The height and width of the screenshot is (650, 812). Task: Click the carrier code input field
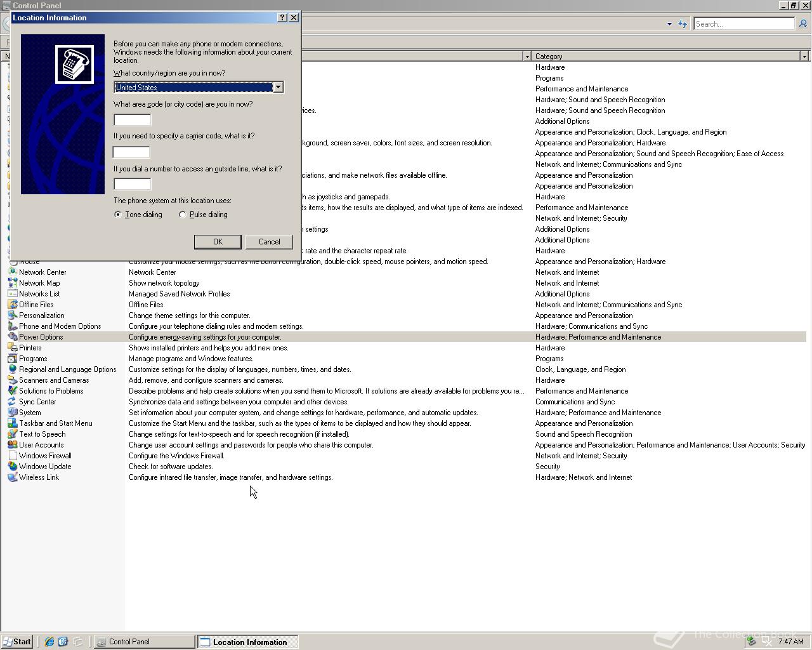(x=131, y=152)
